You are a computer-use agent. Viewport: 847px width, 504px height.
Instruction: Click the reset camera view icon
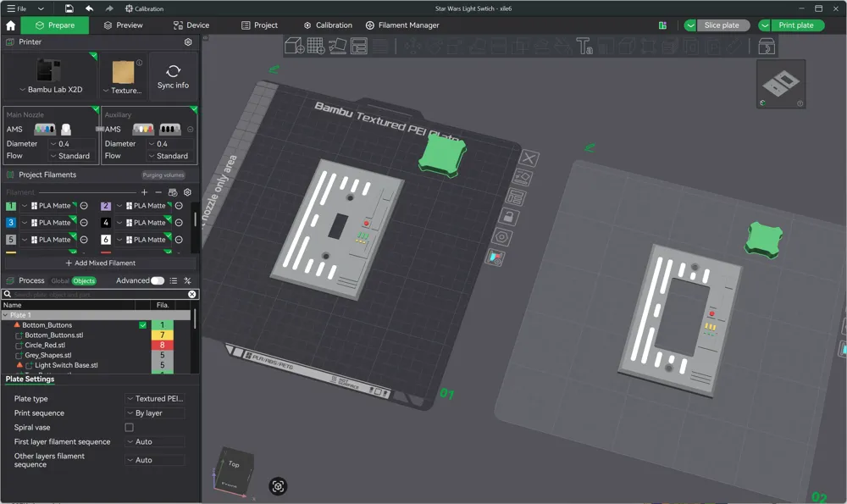click(278, 486)
